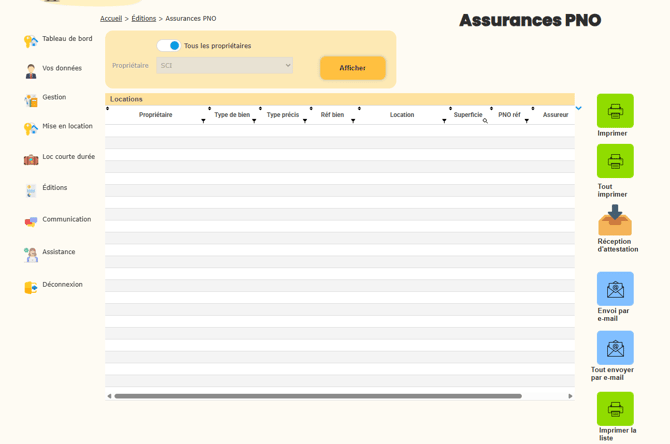
Task: Go to Mise en location menu
Action: [x=67, y=126]
